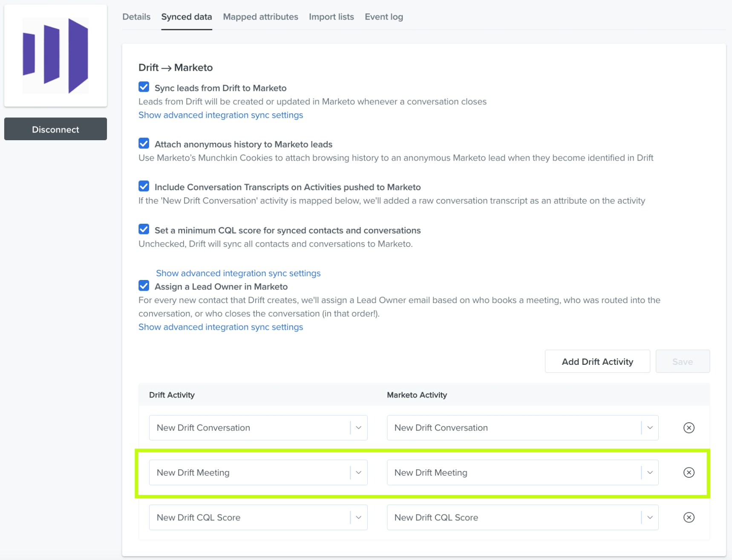Click the Marketo logo thumbnail
Image resolution: width=732 pixels, height=560 pixels.
click(x=55, y=55)
